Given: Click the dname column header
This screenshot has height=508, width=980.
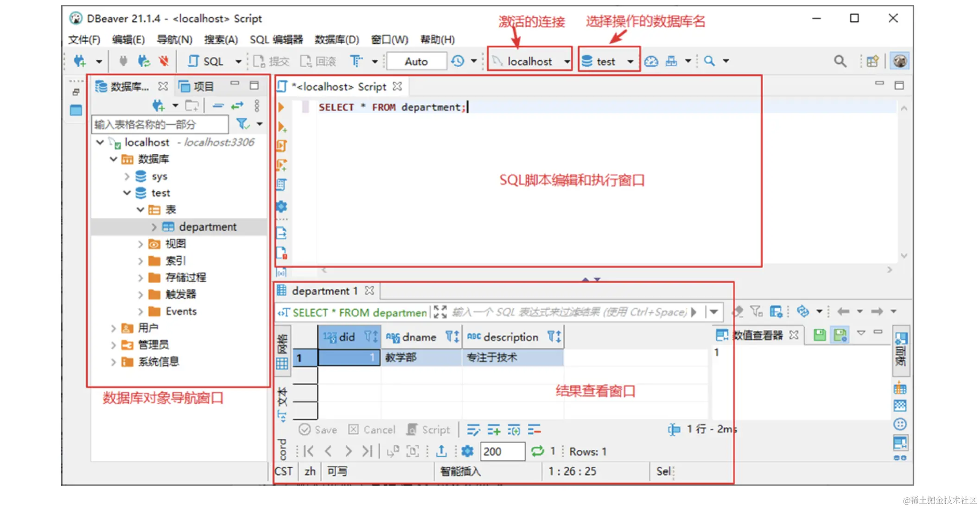Looking at the screenshot, I should tap(421, 337).
